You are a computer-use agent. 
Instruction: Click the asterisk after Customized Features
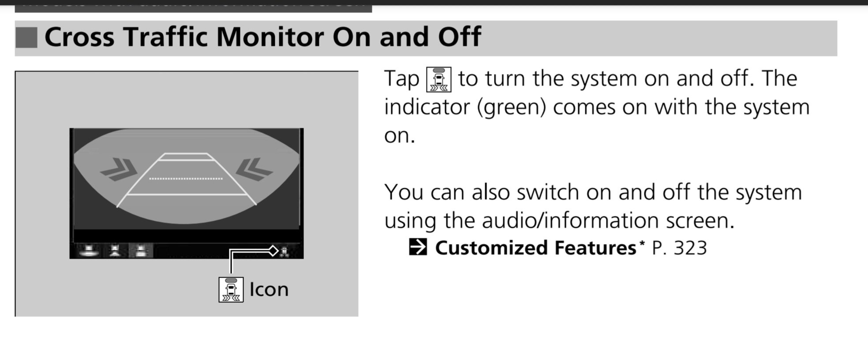point(642,244)
